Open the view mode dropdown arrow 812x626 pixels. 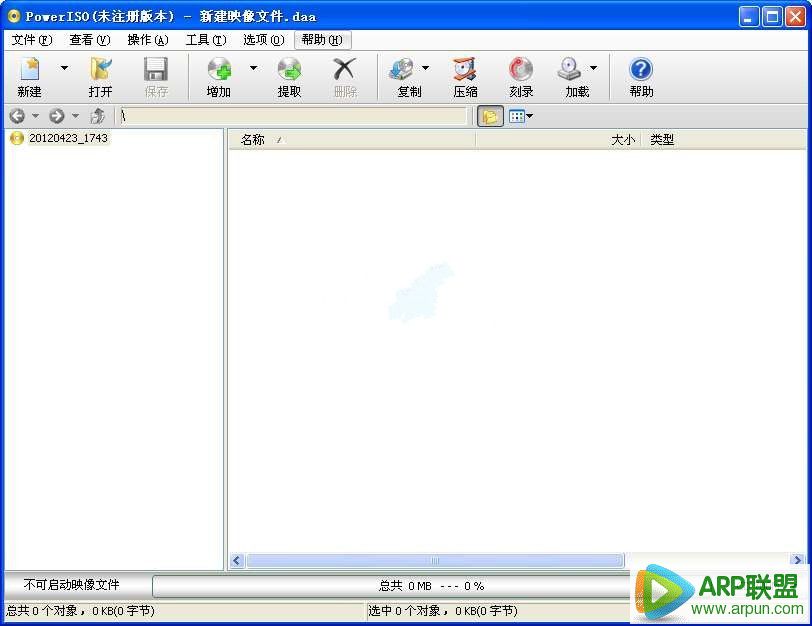[530, 116]
